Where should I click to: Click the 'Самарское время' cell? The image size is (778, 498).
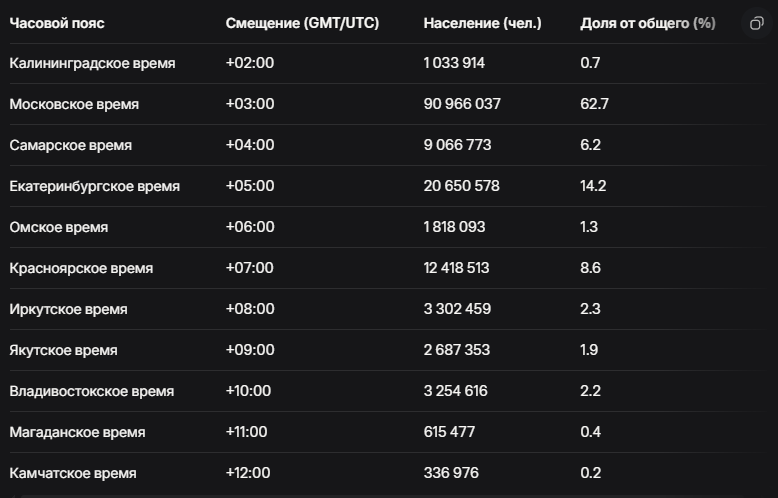coord(70,145)
